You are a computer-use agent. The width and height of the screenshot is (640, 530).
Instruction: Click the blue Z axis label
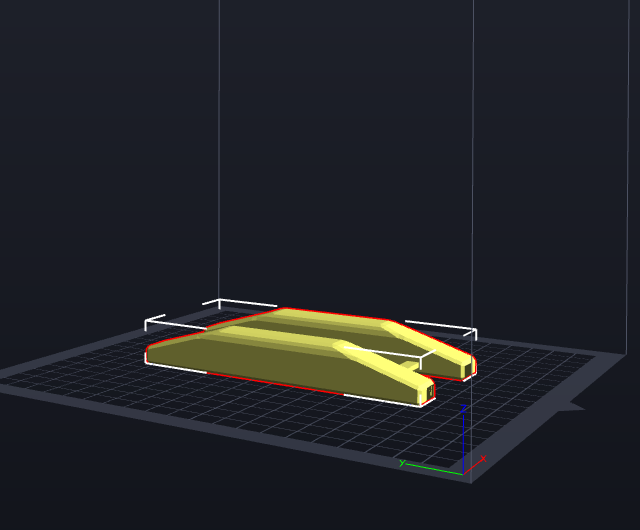tap(463, 409)
